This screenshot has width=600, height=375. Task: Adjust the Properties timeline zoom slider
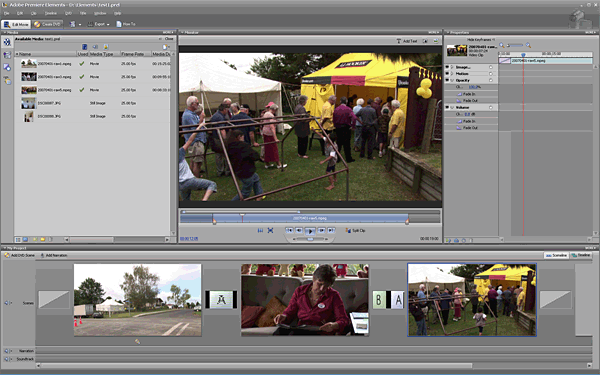515,45
